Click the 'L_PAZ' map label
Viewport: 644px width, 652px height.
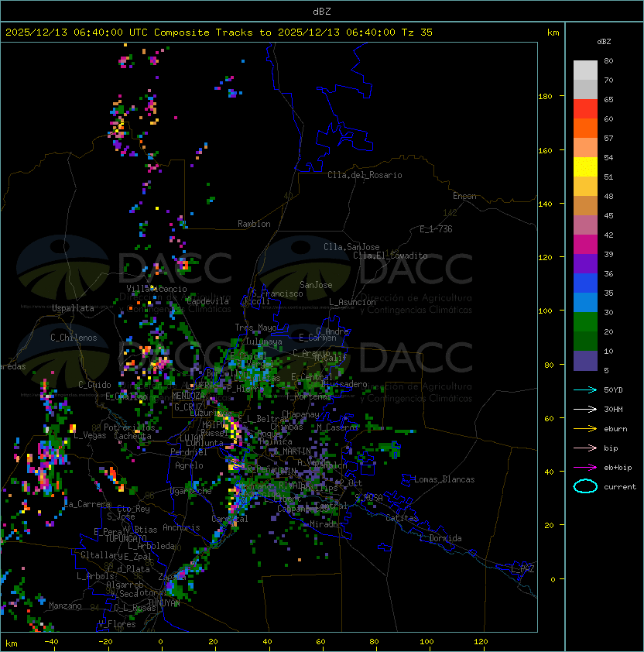(x=523, y=569)
